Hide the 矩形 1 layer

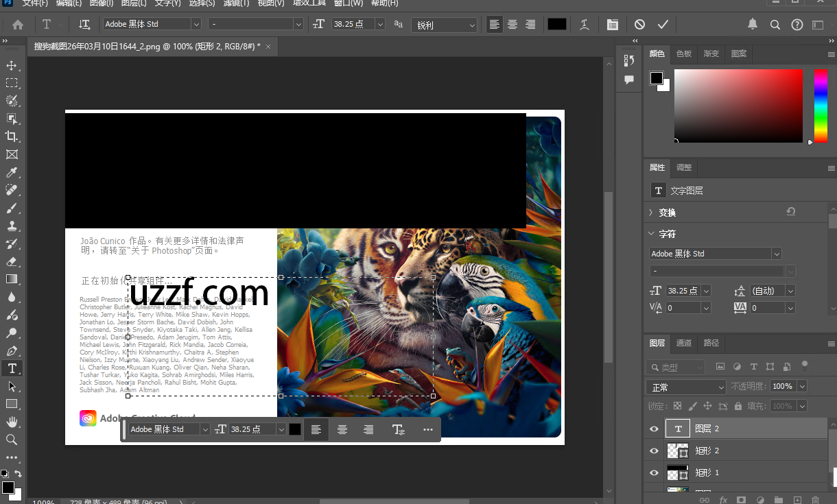pos(654,472)
